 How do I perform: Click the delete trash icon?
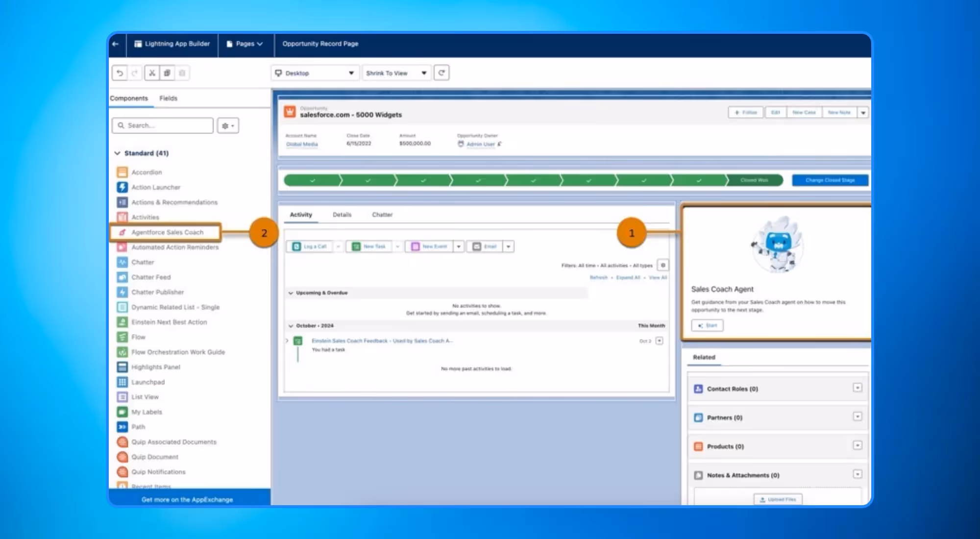(182, 73)
